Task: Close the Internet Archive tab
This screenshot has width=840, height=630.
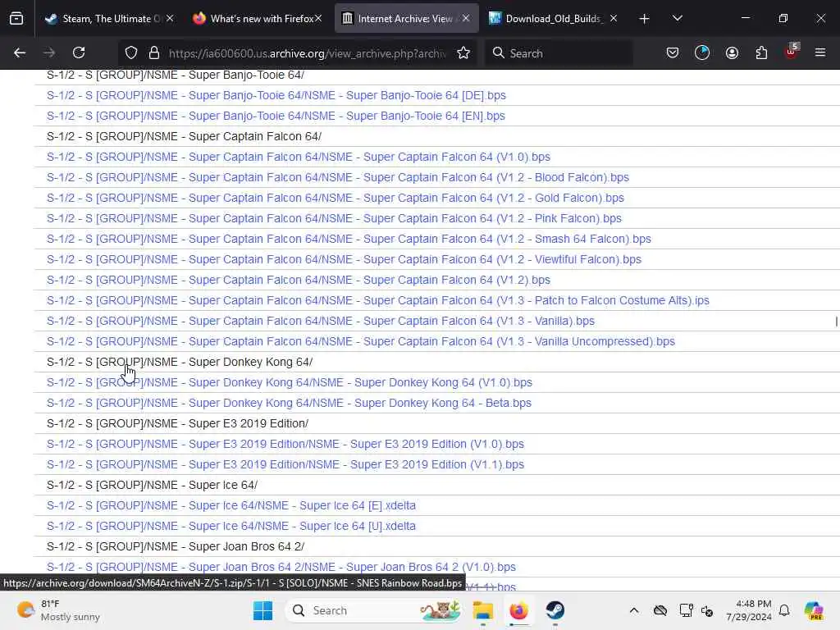Action: [x=466, y=19]
